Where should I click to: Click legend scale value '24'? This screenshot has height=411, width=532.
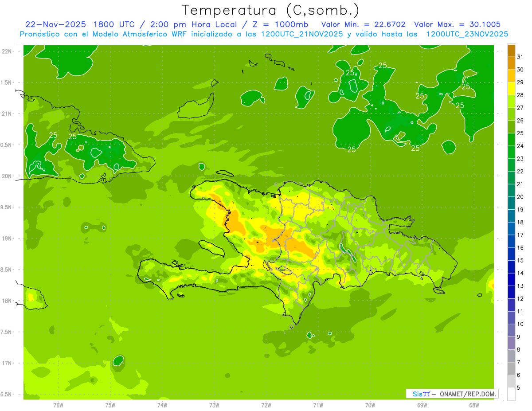(x=520, y=146)
